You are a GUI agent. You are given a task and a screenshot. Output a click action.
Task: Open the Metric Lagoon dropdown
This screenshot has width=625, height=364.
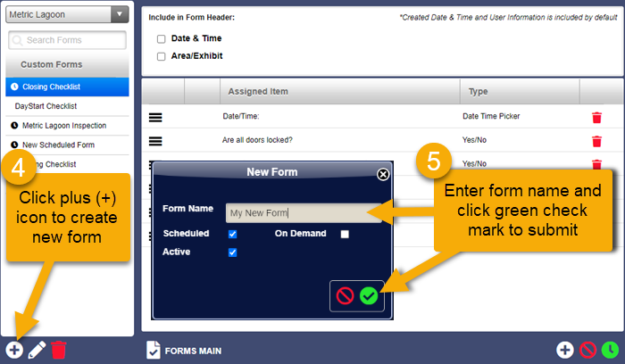pyautogui.click(x=67, y=14)
